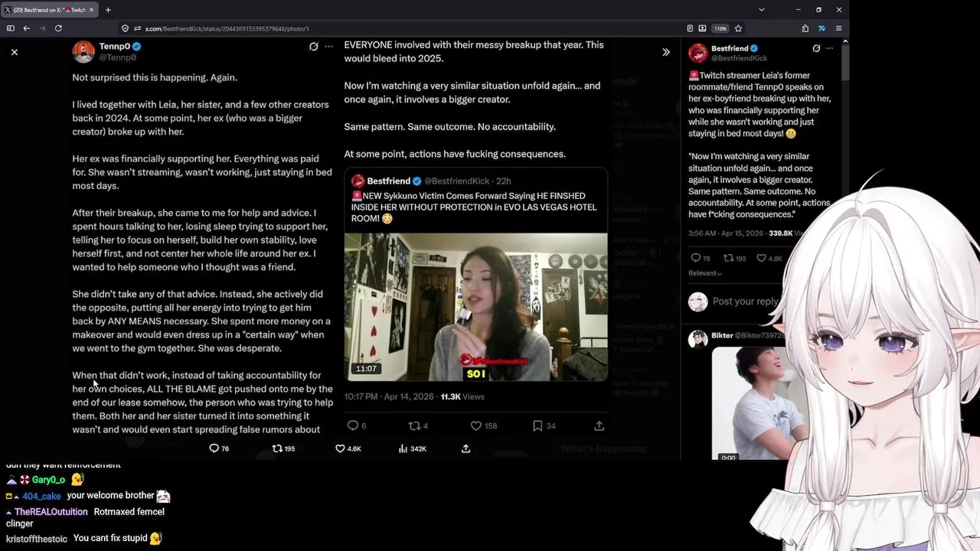Open more options on Tenn0 post
980x551 pixels.
click(x=328, y=47)
